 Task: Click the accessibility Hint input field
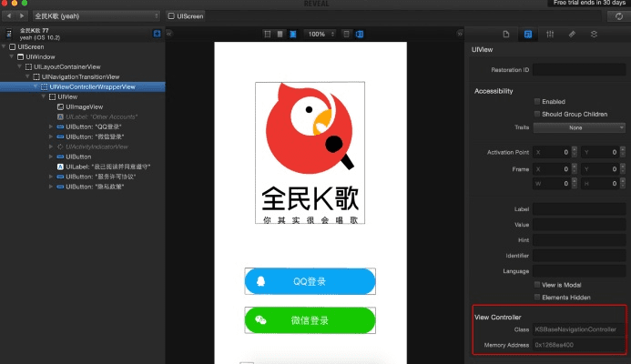click(x=579, y=239)
